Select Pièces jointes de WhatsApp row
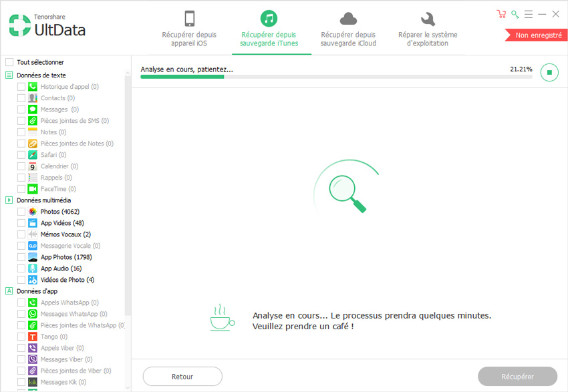Screen dimensions: 568x392 [71, 325]
